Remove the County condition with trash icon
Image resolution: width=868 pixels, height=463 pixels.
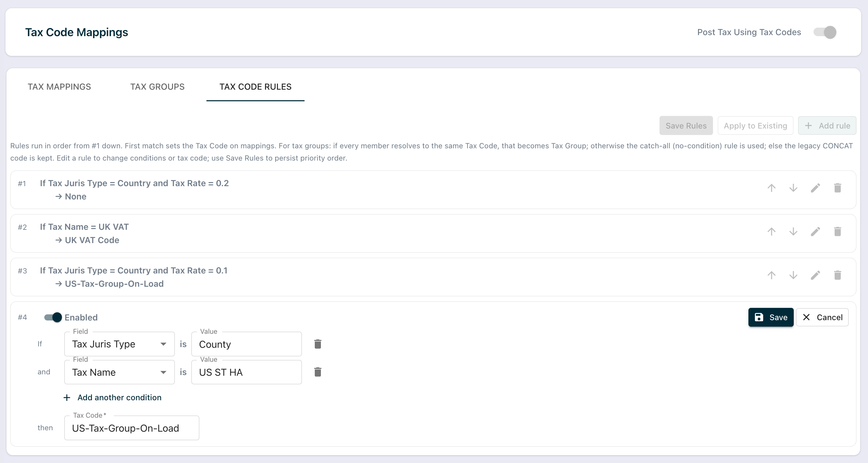click(317, 344)
